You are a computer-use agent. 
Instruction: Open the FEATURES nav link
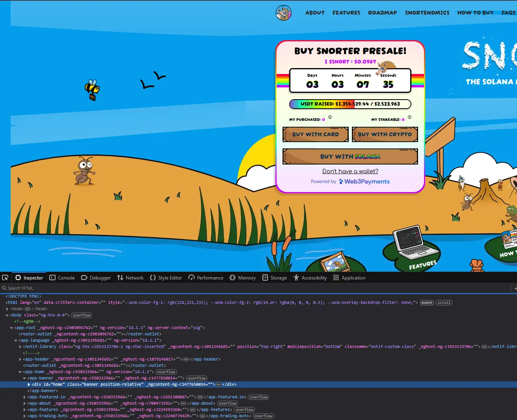click(x=346, y=13)
